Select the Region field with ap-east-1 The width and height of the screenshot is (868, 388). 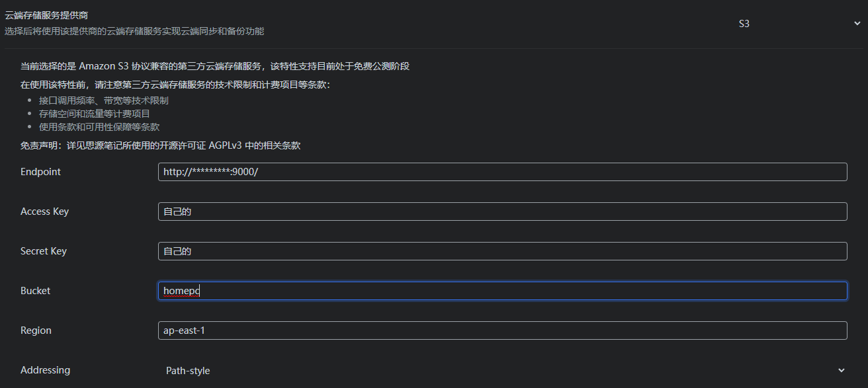pyautogui.click(x=502, y=330)
